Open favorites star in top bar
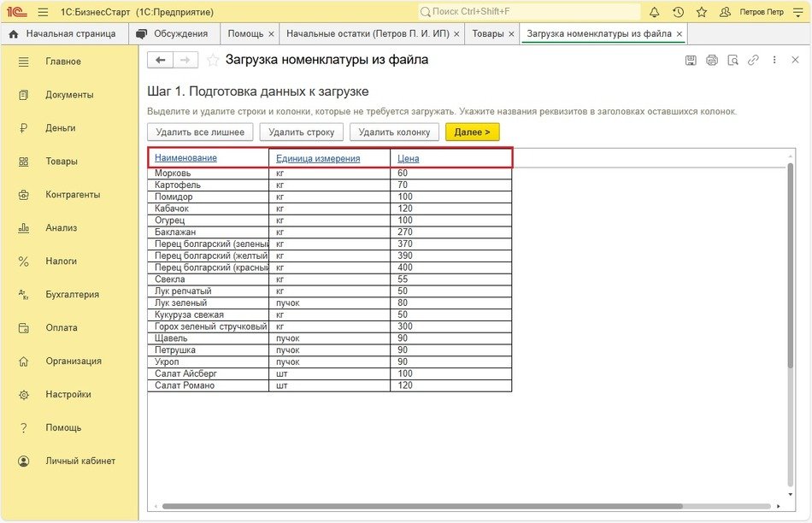This screenshot has height=523, width=812. pos(702,12)
